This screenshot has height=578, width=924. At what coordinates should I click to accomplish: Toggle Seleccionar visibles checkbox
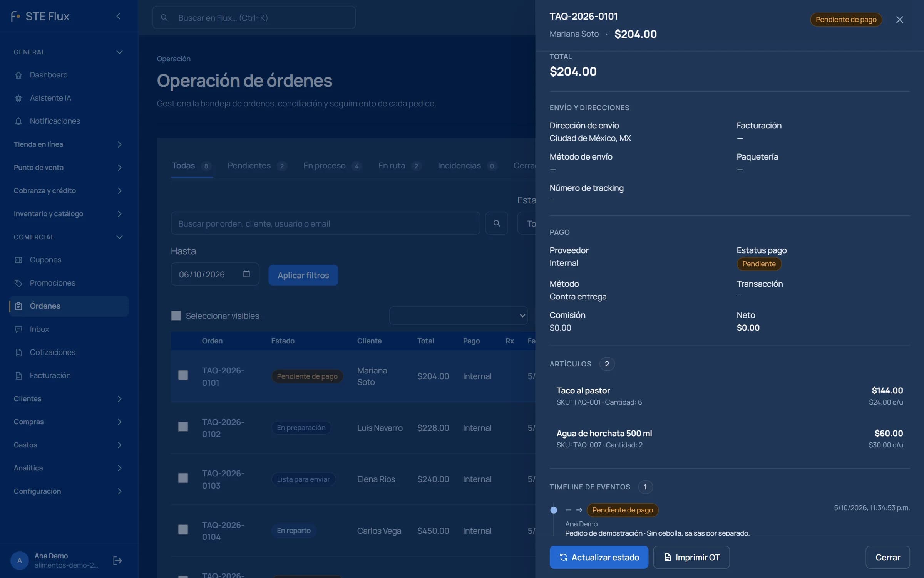(x=176, y=316)
